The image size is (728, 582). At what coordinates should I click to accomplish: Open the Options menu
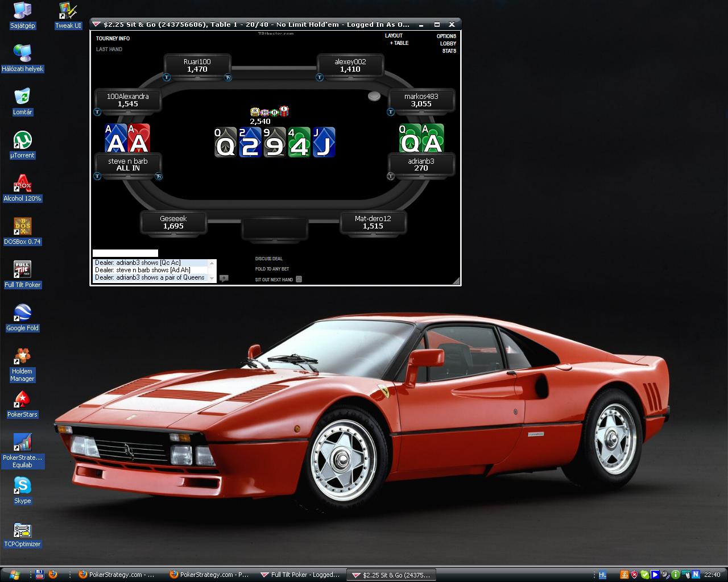(x=446, y=36)
